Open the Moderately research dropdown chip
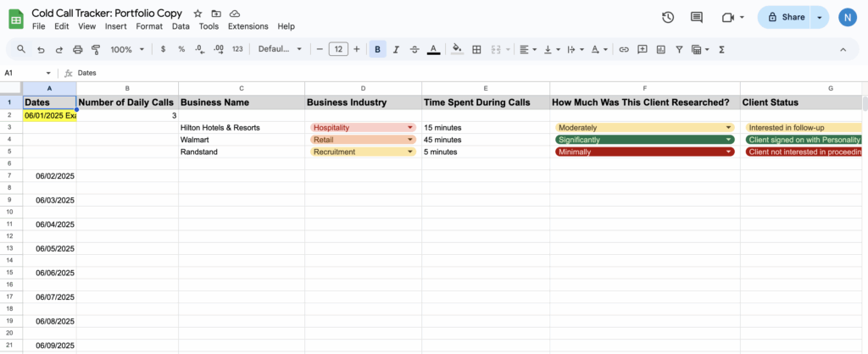Image resolution: width=868 pixels, height=354 pixels. click(645, 127)
